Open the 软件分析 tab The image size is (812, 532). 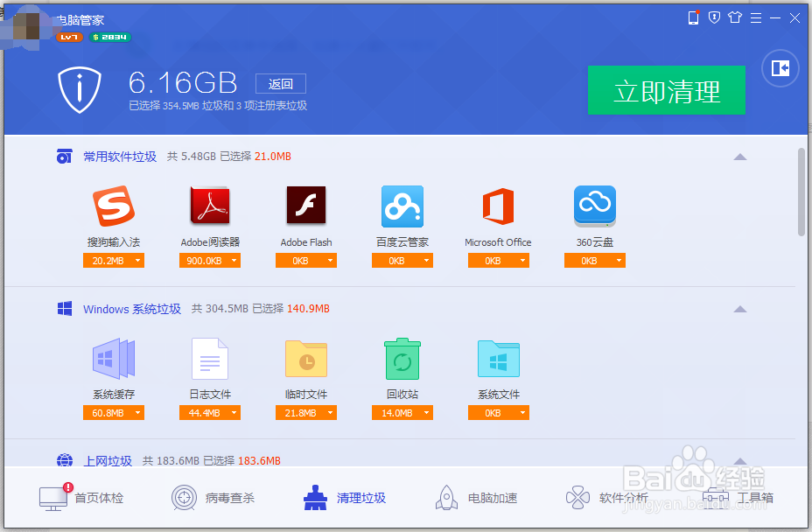[607, 498]
